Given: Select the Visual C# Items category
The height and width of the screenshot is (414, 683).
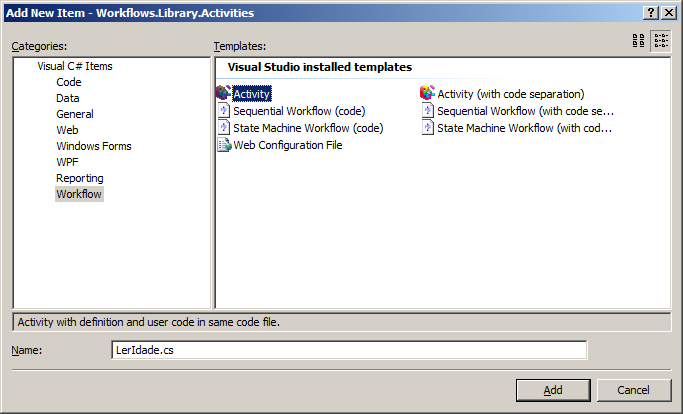Looking at the screenshot, I should pyautogui.click(x=75, y=66).
